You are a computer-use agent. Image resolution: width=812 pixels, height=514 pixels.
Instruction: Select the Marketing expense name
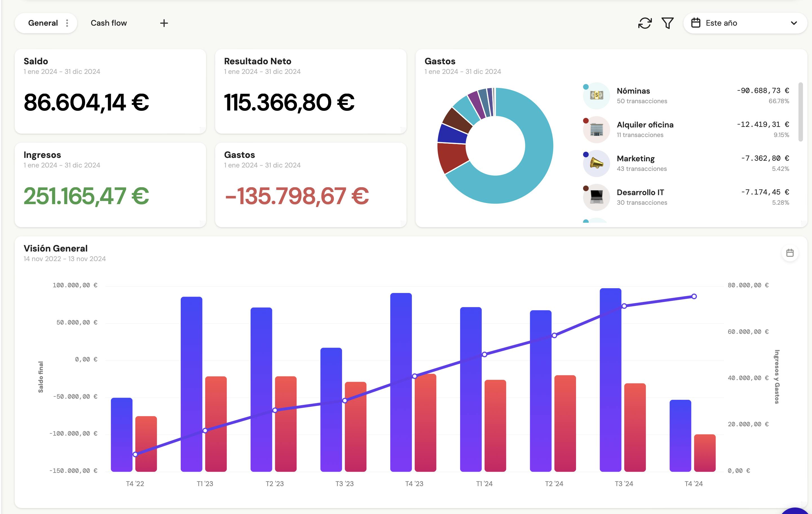pyautogui.click(x=636, y=158)
